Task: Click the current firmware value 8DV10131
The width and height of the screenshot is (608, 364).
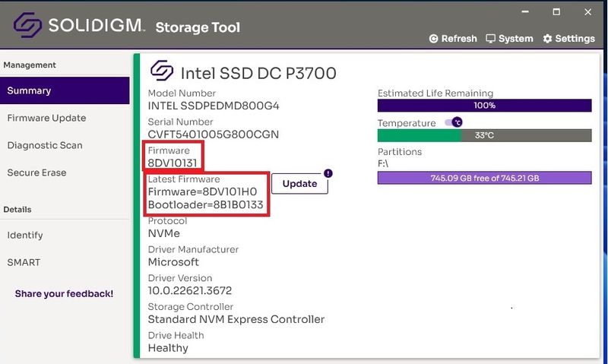Action: (x=173, y=163)
